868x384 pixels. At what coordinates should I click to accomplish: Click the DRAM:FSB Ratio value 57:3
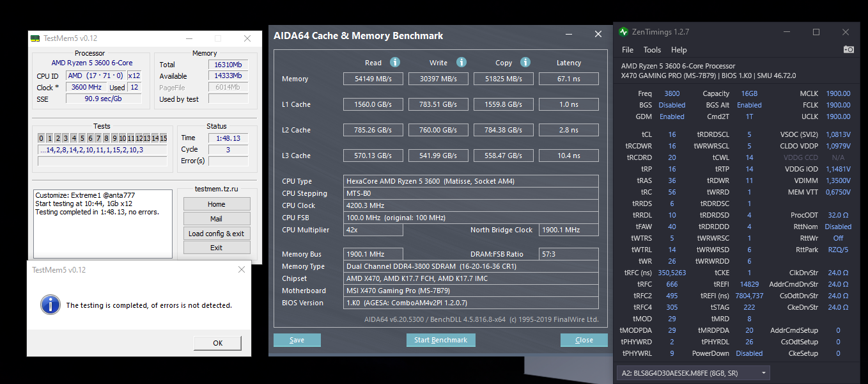point(569,254)
